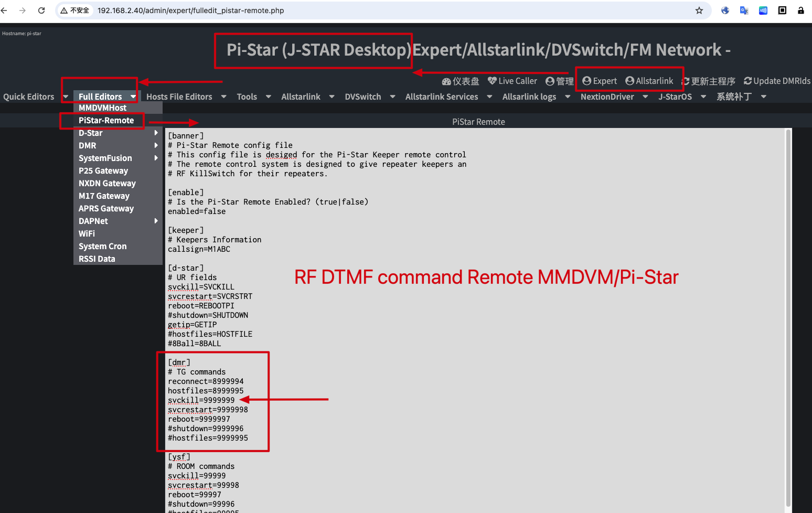
Task: Open the Hosts File Editors menu
Action: coord(179,97)
